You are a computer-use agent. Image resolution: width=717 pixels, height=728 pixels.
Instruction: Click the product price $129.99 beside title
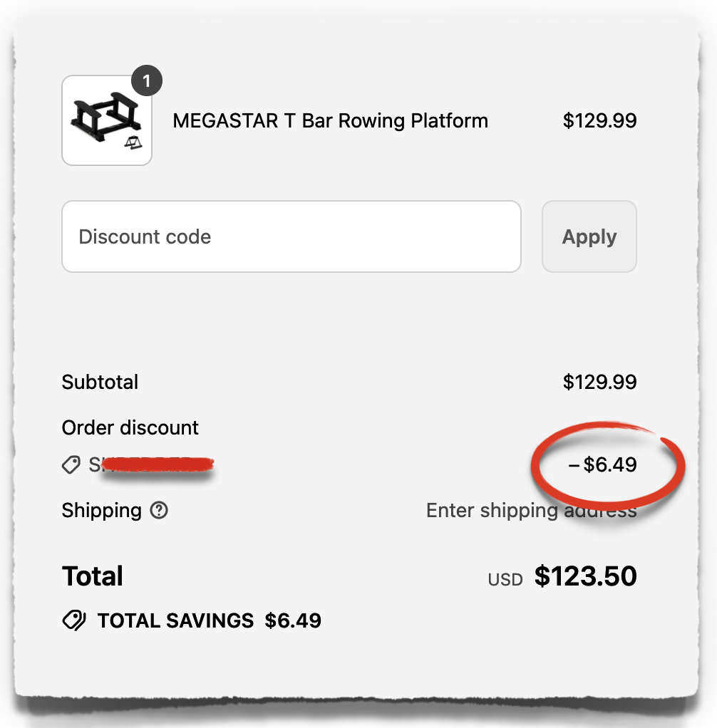click(x=599, y=120)
